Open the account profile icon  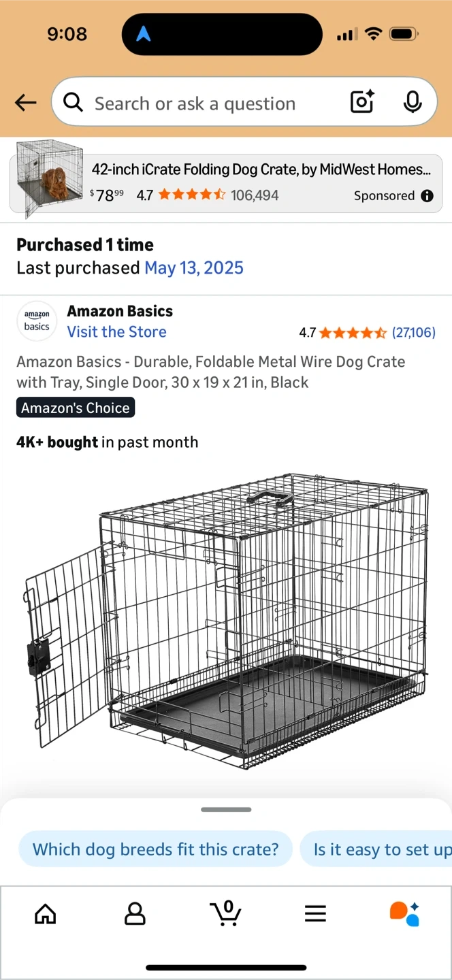point(135,913)
